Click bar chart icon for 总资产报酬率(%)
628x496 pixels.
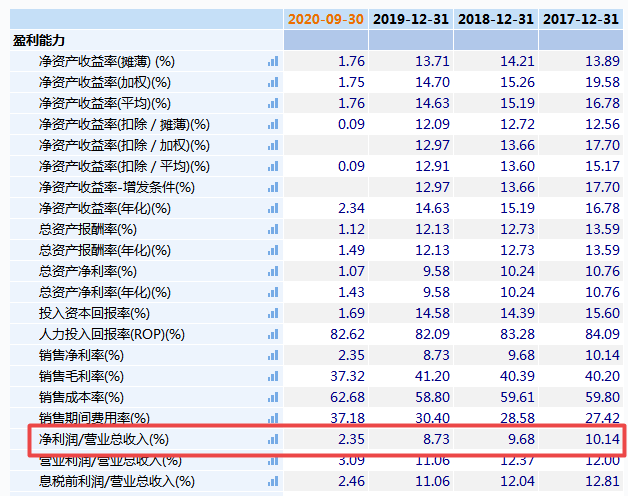click(x=272, y=229)
